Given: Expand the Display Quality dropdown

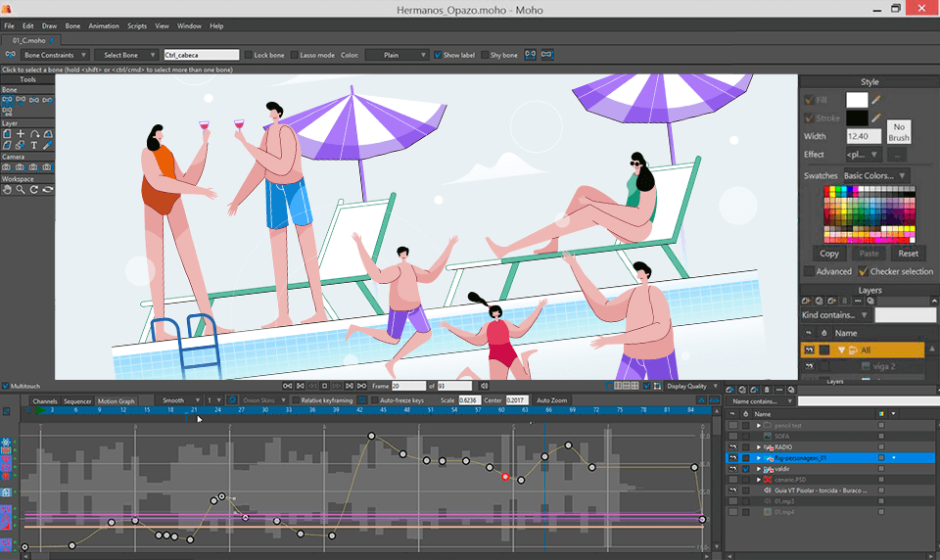Looking at the screenshot, I should tap(685, 386).
